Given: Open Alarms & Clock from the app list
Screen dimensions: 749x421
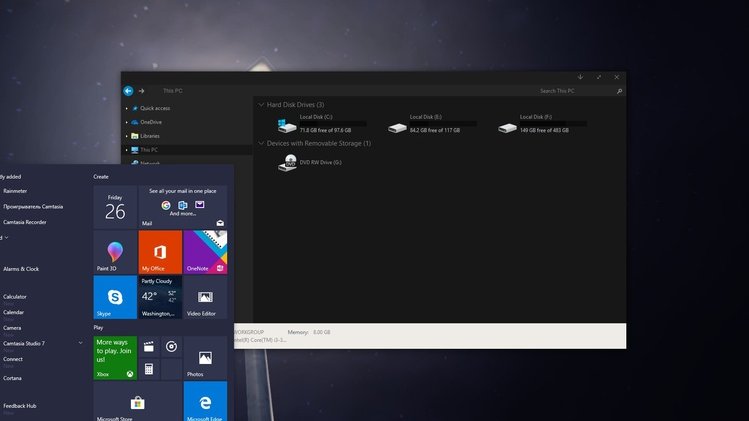Looking at the screenshot, I should coord(21,269).
